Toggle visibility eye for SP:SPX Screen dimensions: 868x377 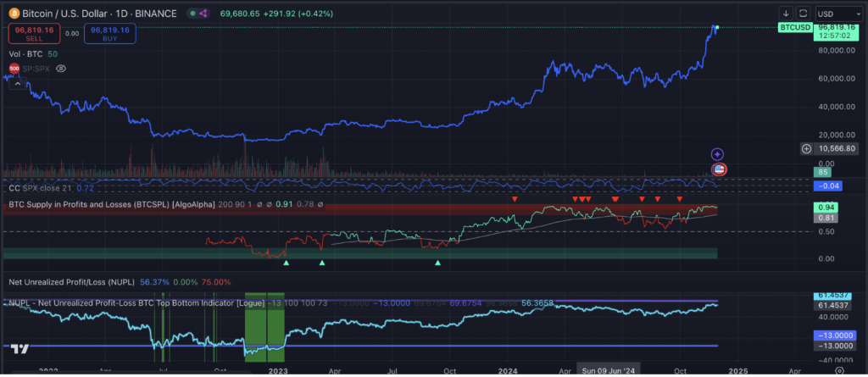pyautogui.click(x=60, y=67)
